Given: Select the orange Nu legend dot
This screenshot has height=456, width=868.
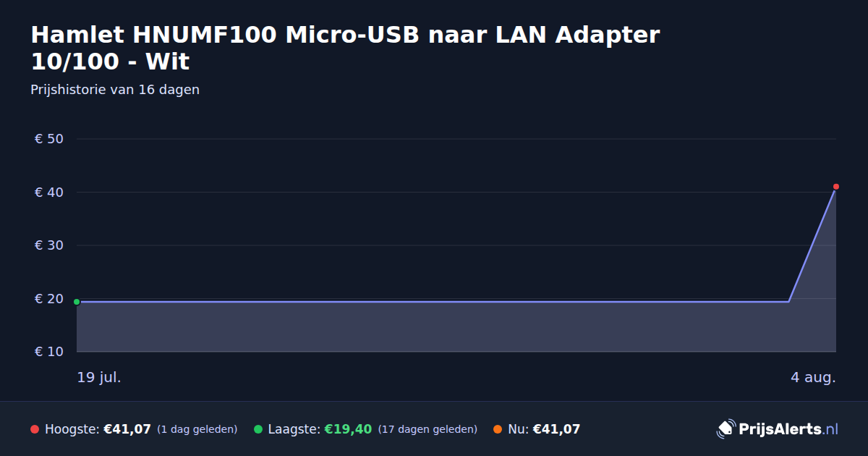Looking at the screenshot, I should click(498, 429).
